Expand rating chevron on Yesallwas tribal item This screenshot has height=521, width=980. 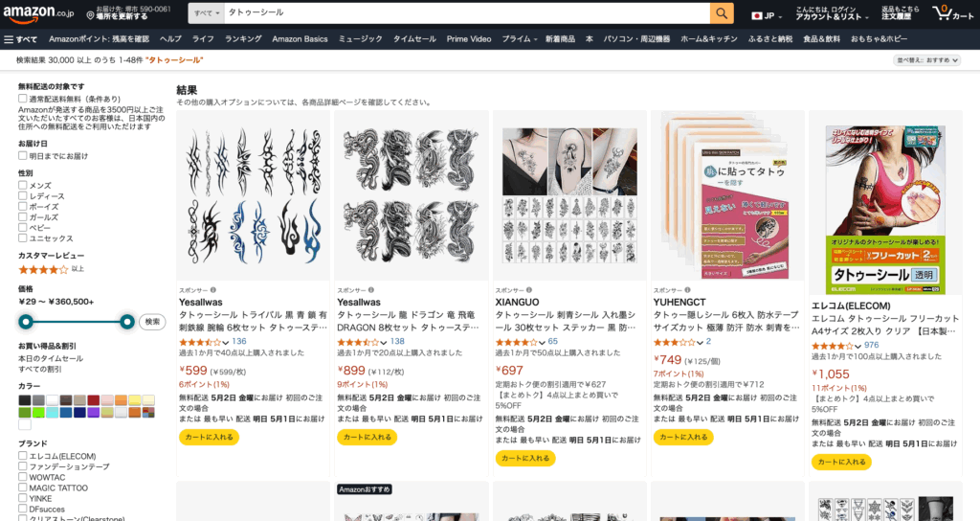point(226,343)
